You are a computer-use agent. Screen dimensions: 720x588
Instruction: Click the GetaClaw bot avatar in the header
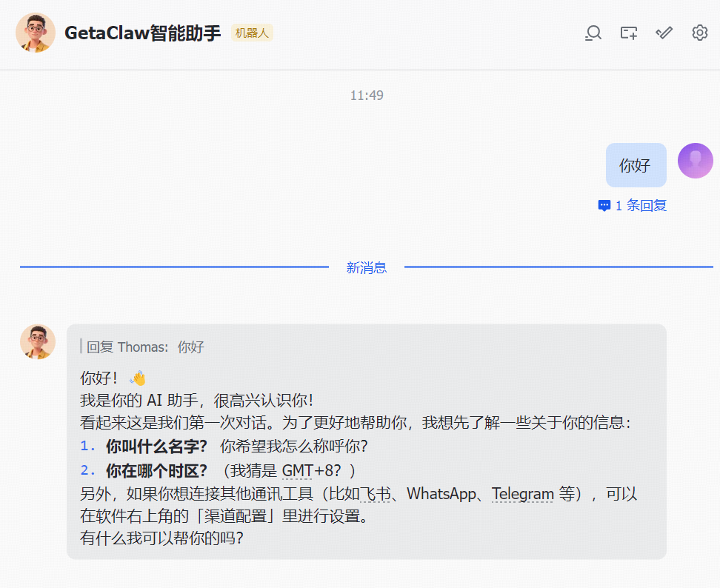pyautogui.click(x=36, y=33)
